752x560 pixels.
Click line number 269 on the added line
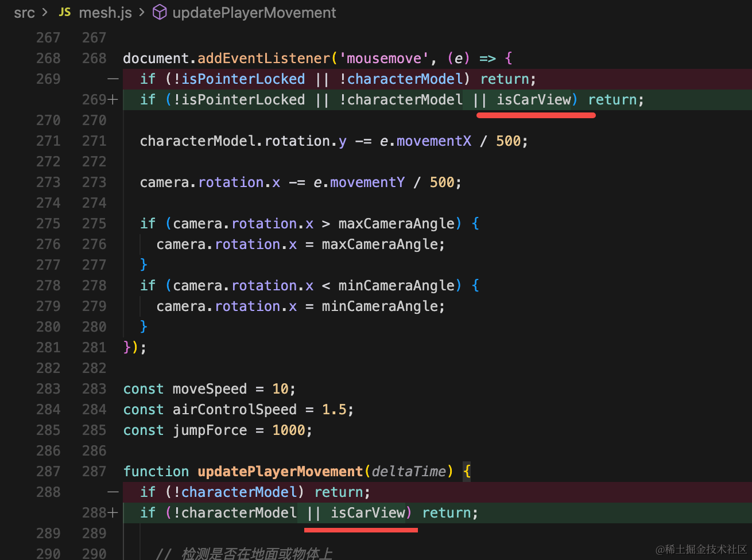pos(94,99)
